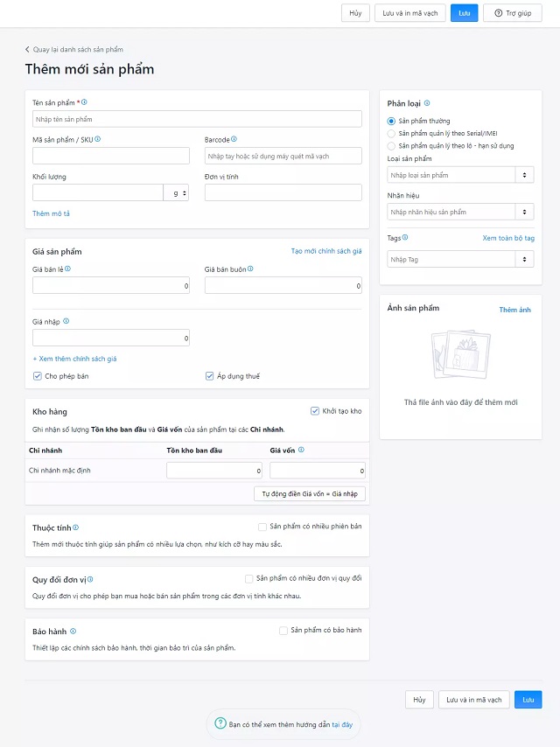
Task: Open the weight unit dropdown (g)
Action: pos(176,192)
